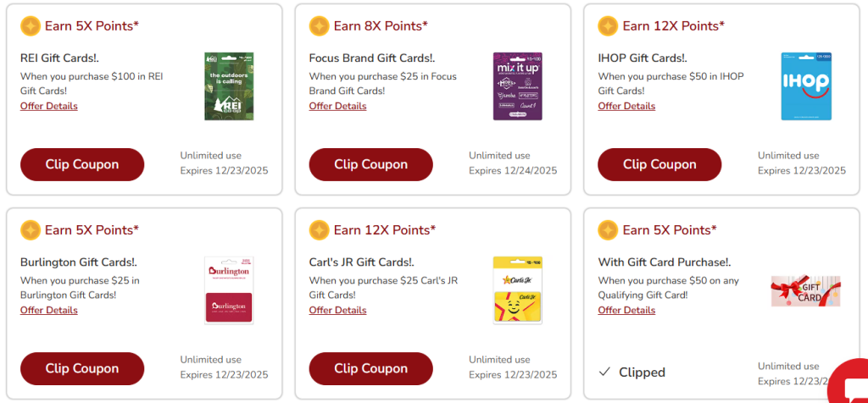868x403 pixels.
Task: Click the Carl's Jr gift card image
Action: click(x=517, y=290)
